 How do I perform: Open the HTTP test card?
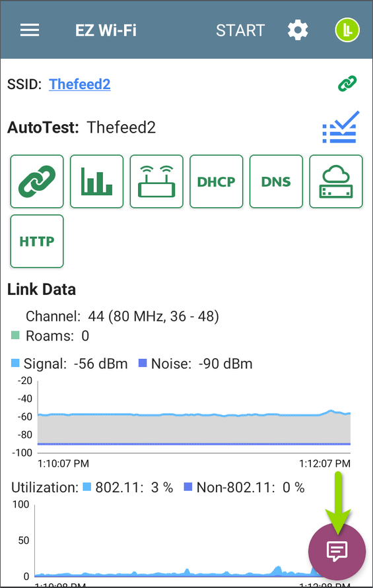tap(37, 241)
